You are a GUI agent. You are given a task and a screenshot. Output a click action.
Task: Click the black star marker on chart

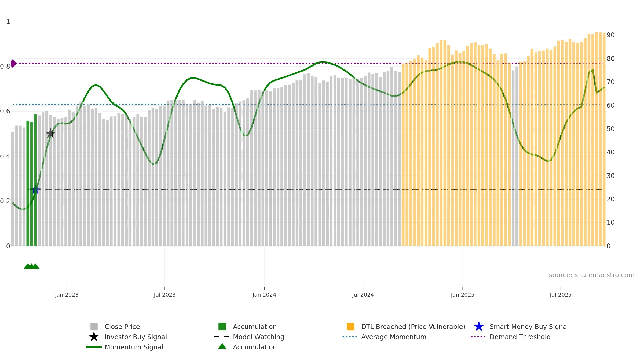pos(50,133)
